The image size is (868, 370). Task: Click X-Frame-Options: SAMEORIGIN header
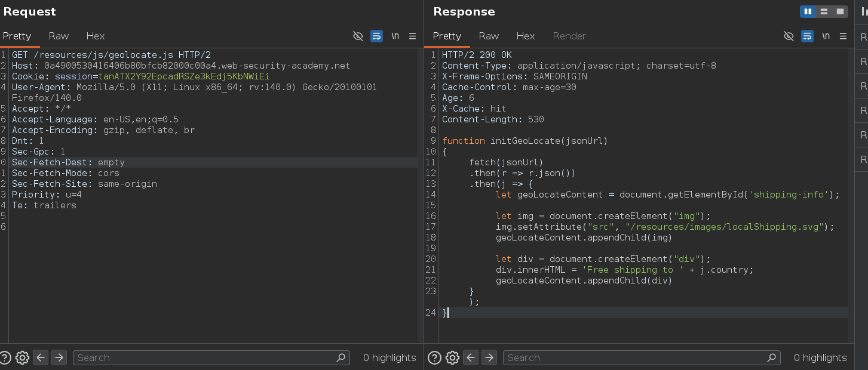(x=514, y=76)
